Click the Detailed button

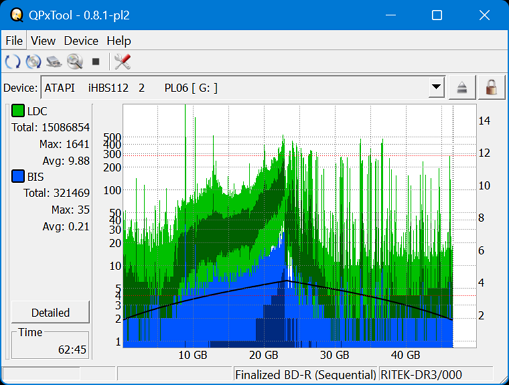coord(50,312)
